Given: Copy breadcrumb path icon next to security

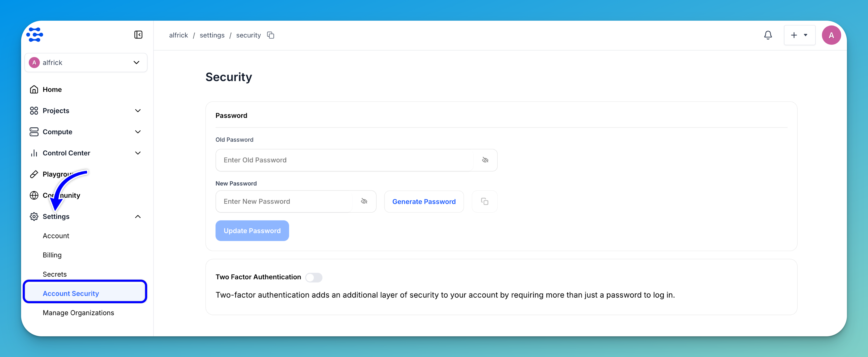Looking at the screenshot, I should [x=271, y=35].
